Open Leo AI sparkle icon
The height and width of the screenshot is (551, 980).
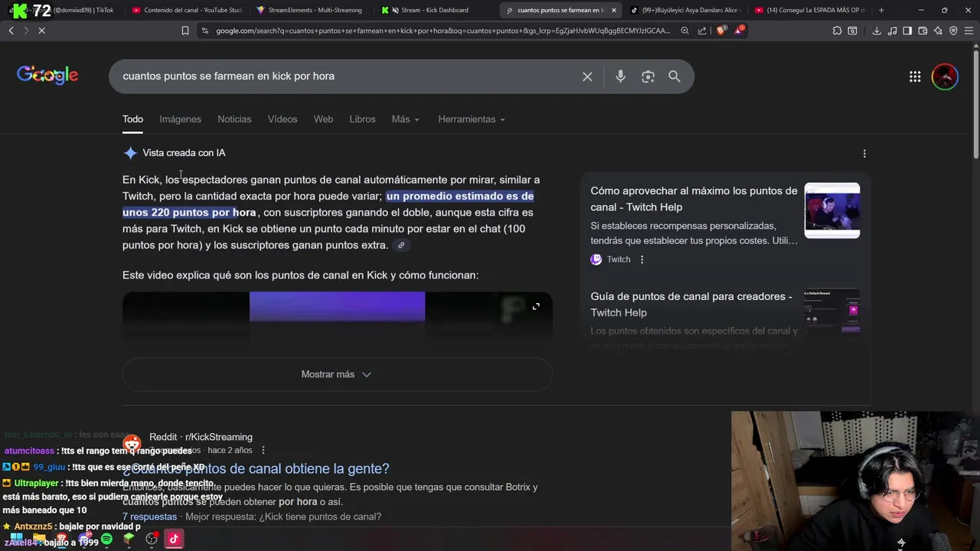coord(938,31)
